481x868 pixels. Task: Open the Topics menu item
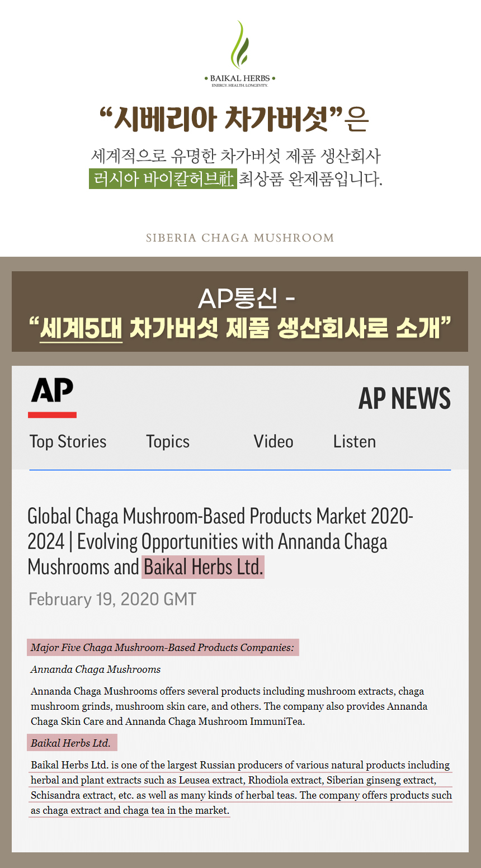pos(168,441)
